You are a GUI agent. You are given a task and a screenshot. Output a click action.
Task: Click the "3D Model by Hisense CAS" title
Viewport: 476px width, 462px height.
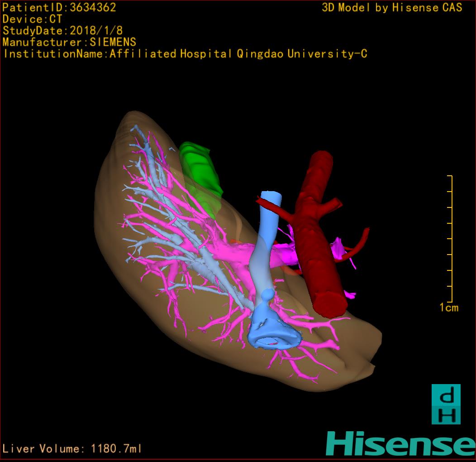[x=392, y=7]
